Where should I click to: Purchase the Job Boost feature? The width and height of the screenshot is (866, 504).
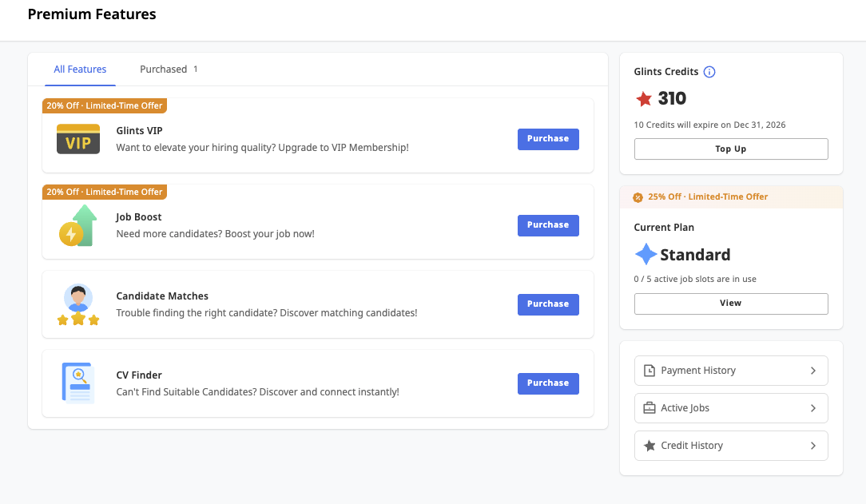(548, 225)
